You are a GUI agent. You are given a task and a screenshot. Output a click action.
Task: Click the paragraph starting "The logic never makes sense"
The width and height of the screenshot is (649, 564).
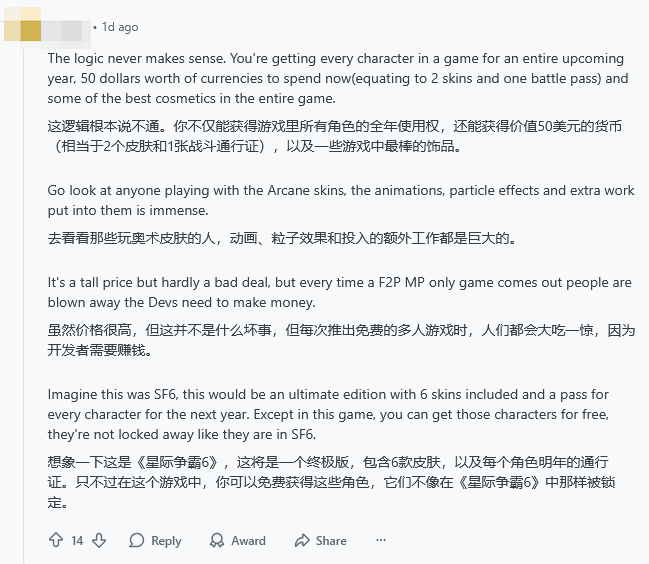click(336, 79)
